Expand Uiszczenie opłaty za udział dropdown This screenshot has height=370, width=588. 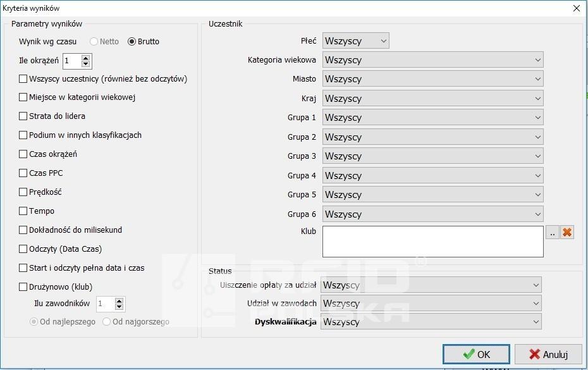click(431, 285)
